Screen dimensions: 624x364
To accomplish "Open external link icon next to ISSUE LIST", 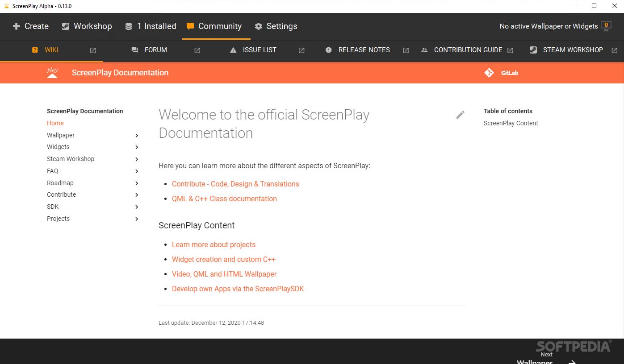I will pyautogui.click(x=302, y=50).
